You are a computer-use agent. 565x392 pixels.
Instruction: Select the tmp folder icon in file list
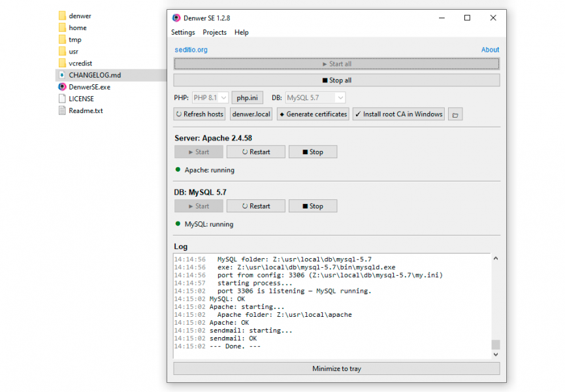click(62, 39)
